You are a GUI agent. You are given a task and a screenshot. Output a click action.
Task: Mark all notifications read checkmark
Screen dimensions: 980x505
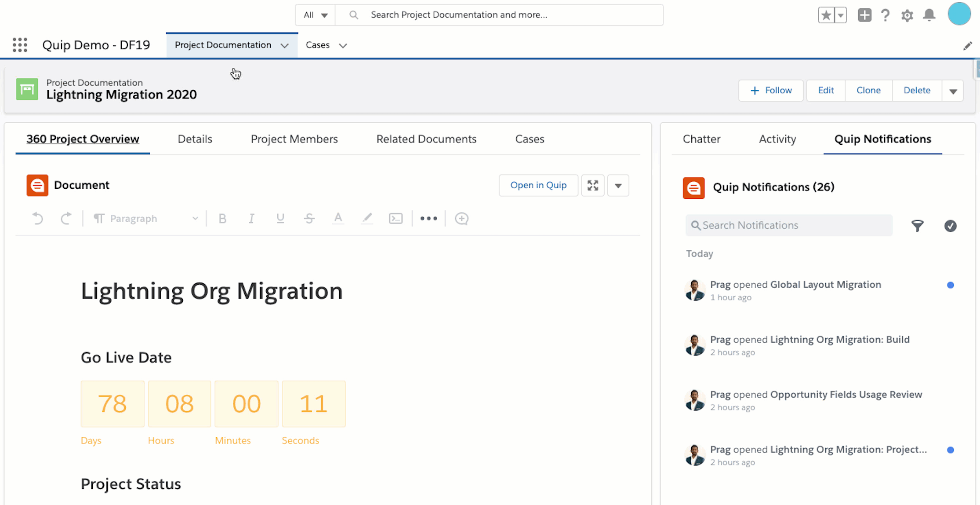point(950,226)
